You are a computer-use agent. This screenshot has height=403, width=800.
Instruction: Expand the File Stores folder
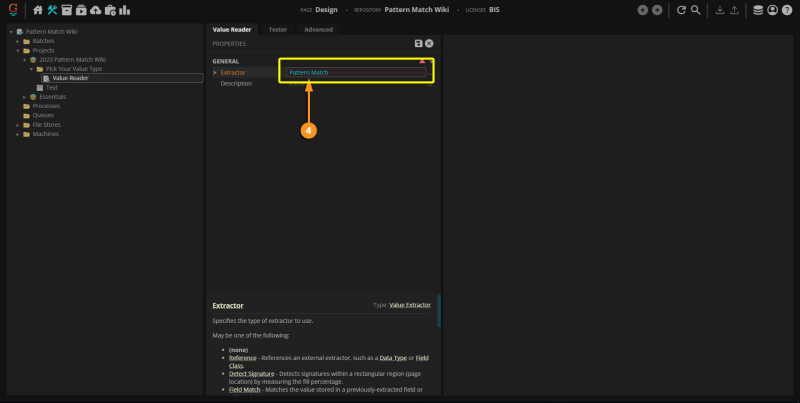click(x=18, y=124)
